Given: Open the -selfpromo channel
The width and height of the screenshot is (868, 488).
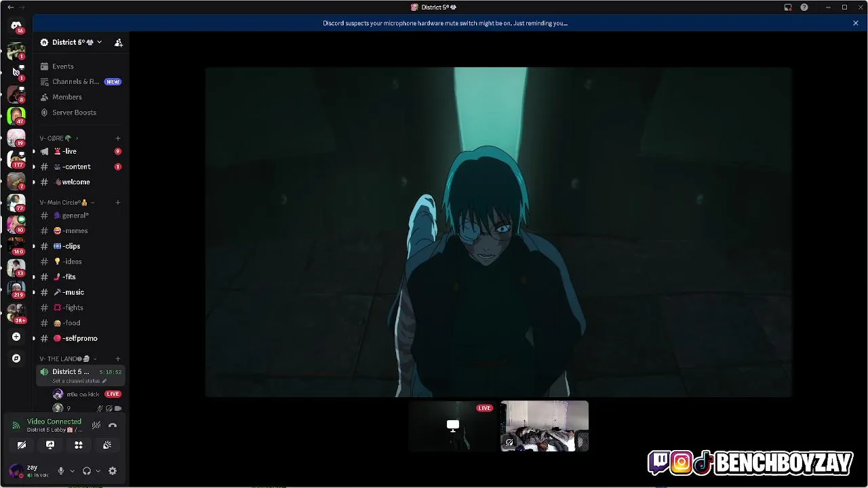Looking at the screenshot, I should [80, 338].
